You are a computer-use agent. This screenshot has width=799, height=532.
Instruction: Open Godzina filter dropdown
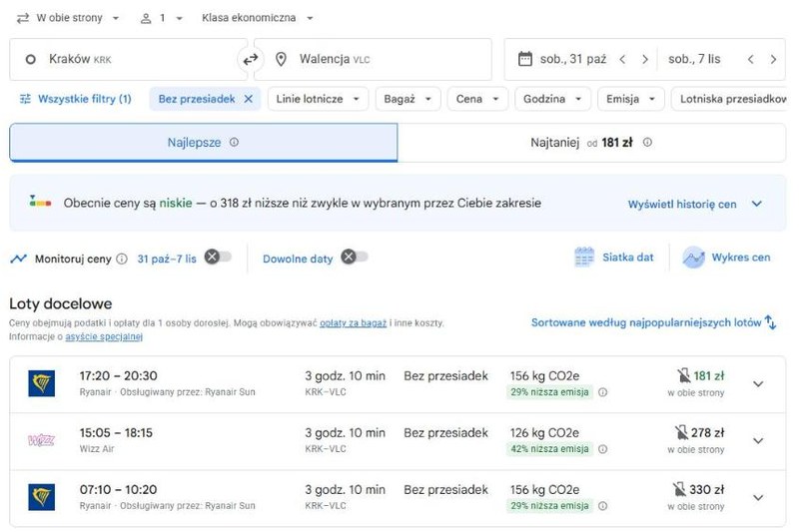click(552, 99)
